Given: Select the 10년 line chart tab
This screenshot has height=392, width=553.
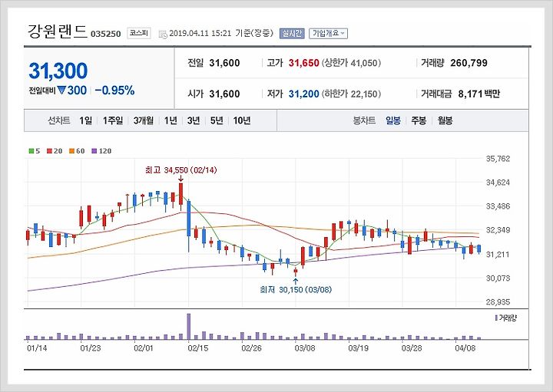Looking at the screenshot, I should tap(242, 120).
